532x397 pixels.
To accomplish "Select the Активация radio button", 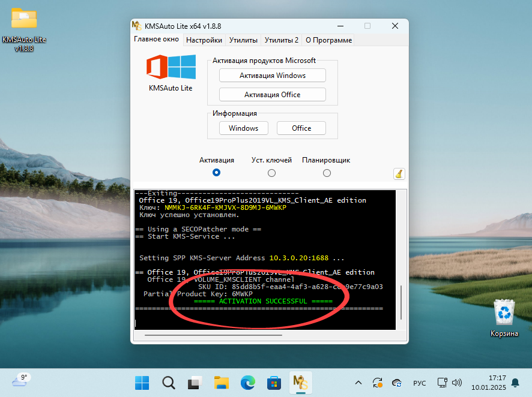I will coord(216,172).
